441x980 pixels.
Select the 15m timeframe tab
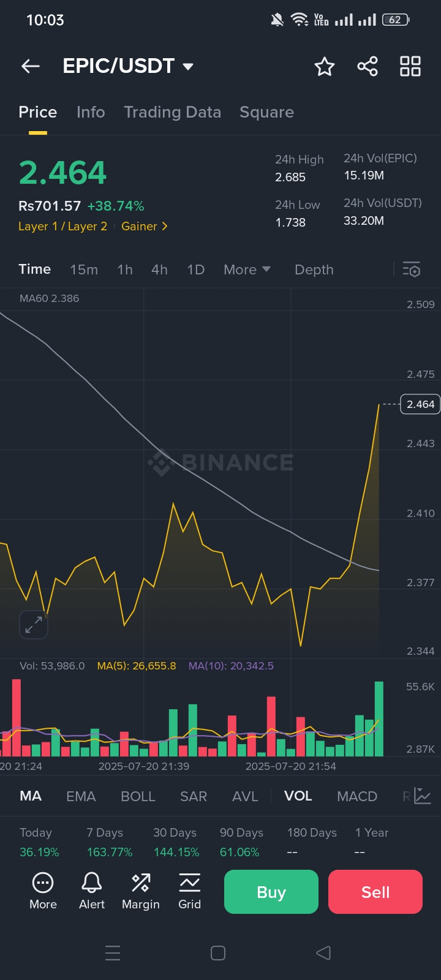point(84,269)
